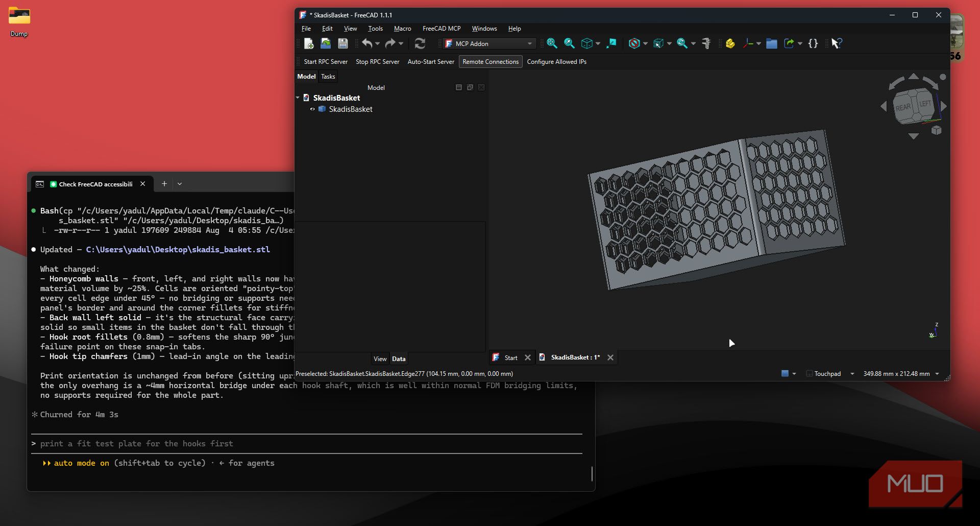Toggle the bounding box selection icon
Screen dimensions: 980x526
pos(658,44)
